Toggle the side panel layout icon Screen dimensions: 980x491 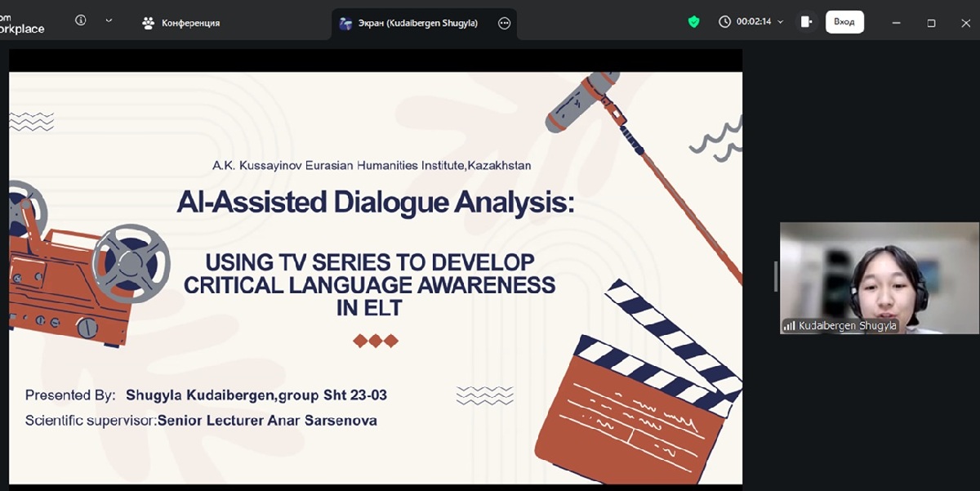point(806,22)
